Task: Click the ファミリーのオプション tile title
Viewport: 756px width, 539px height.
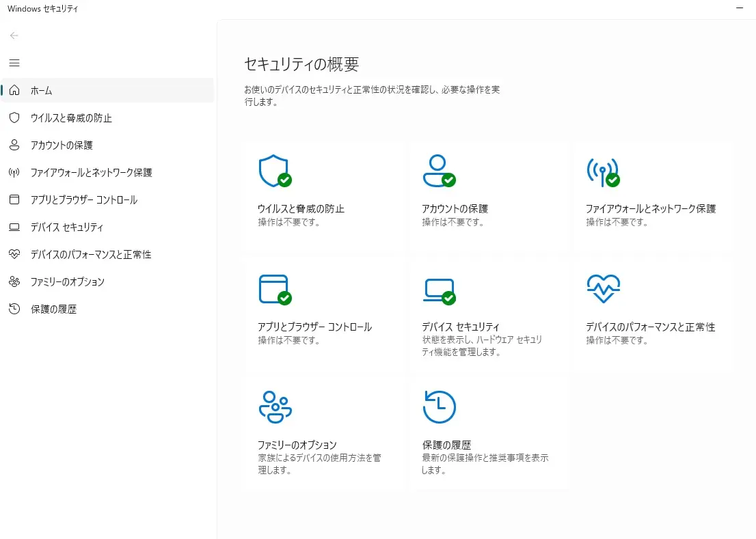Action: tap(297, 445)
